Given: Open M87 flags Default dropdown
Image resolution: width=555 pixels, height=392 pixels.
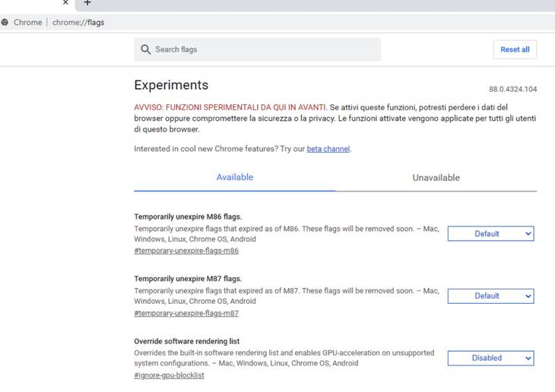Looking at the screenshot, I should tap(490, 296).
